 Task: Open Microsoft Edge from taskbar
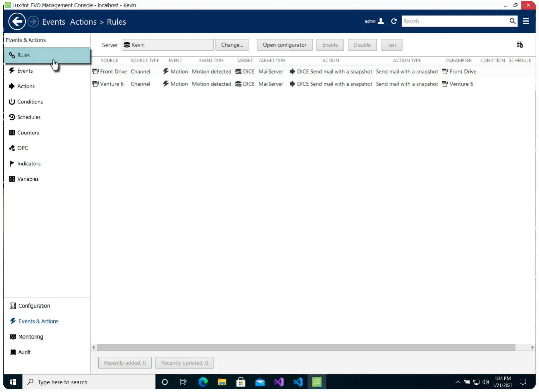tap(203, 382)
